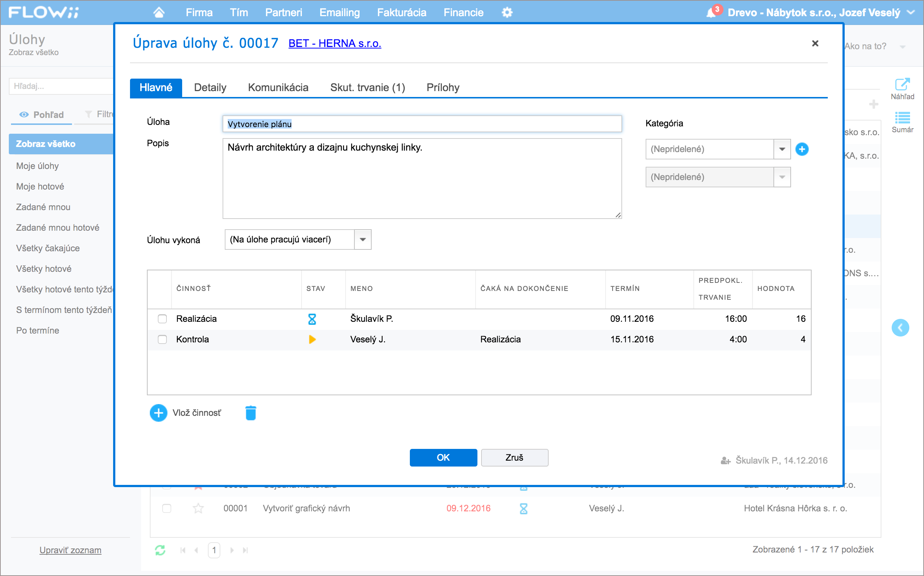Open the Fakturácia menu
This screenshot has height=576, width=924.
(x=401, y=12)
